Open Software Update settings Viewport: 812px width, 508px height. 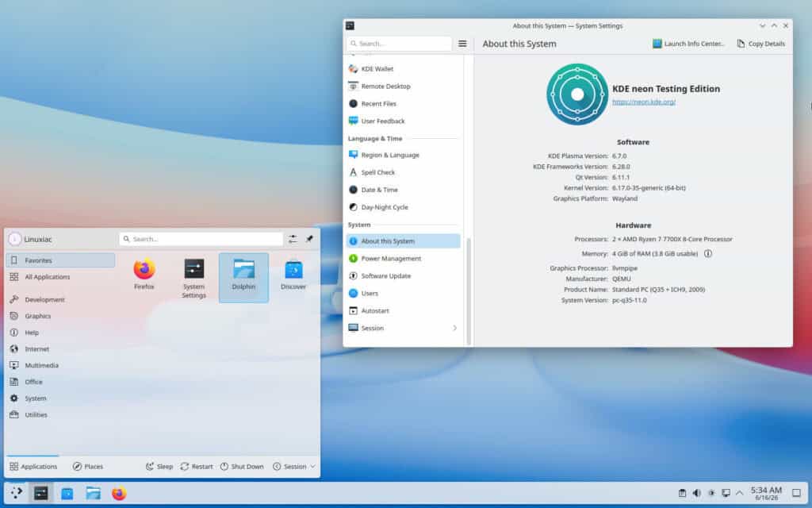pos(403,275)
